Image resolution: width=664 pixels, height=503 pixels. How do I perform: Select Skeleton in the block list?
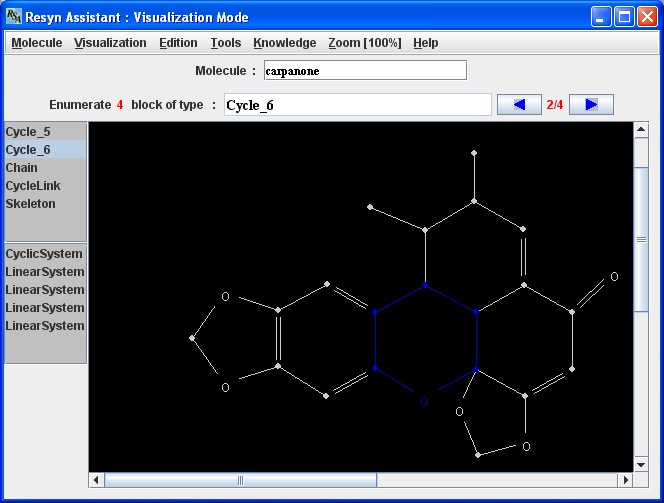45,204
